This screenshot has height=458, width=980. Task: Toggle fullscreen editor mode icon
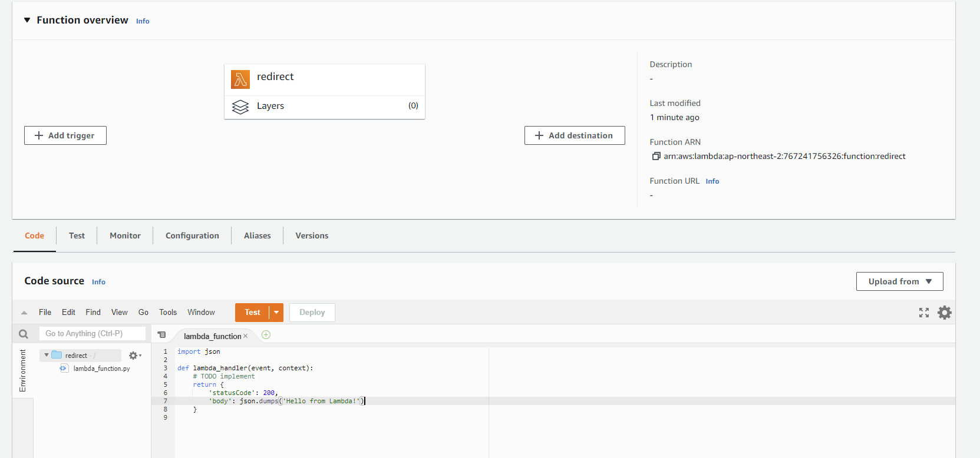pos(924,313)
